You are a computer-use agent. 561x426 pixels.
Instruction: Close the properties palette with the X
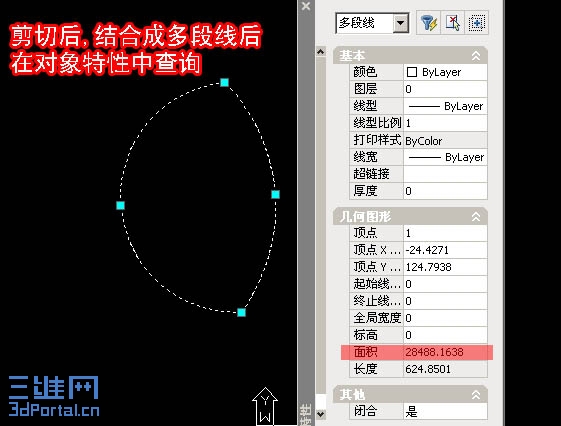click(306, 6)
